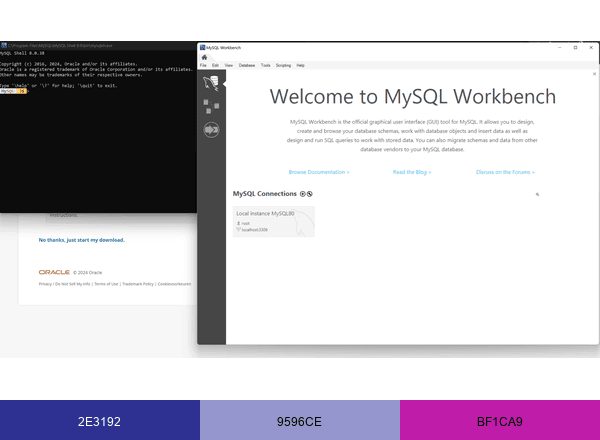This screenshot has height=440, width=600.
Task: Open the Terms of Use footer link
Action: click(x=106, y=284)
